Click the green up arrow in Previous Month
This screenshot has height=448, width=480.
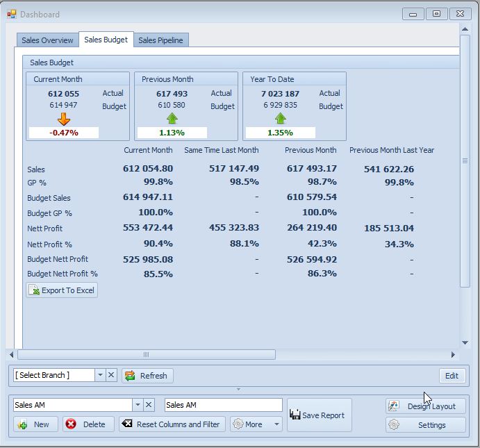(x=172, y=119)
